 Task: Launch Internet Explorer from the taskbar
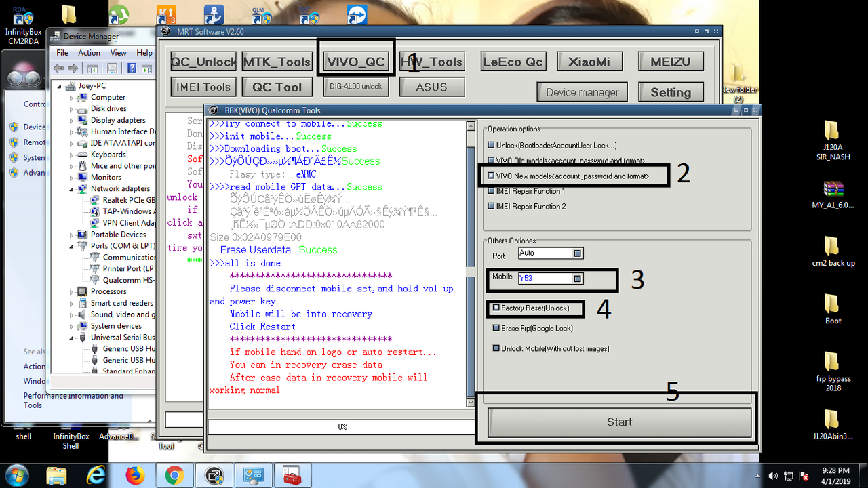97,474
